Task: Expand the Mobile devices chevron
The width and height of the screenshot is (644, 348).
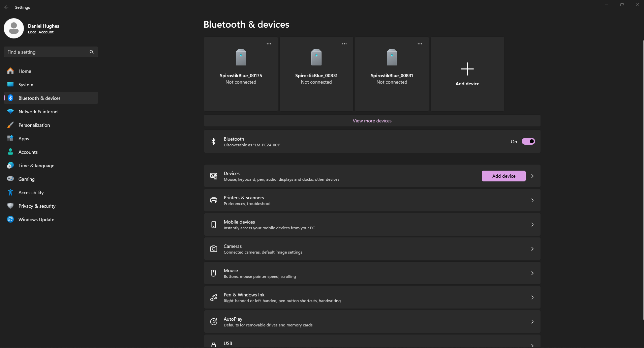Action: (x=532, y=225)
